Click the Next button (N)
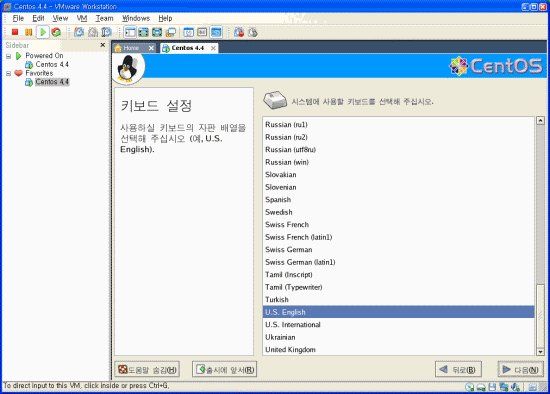The height and width of the screenshot is (394, 550). tap(521, 369)
